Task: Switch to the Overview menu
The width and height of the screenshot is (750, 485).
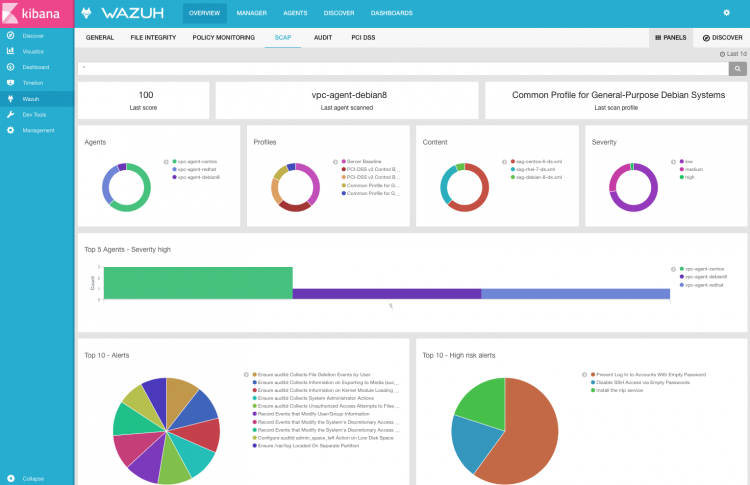Action: click(x=205, y=13)
